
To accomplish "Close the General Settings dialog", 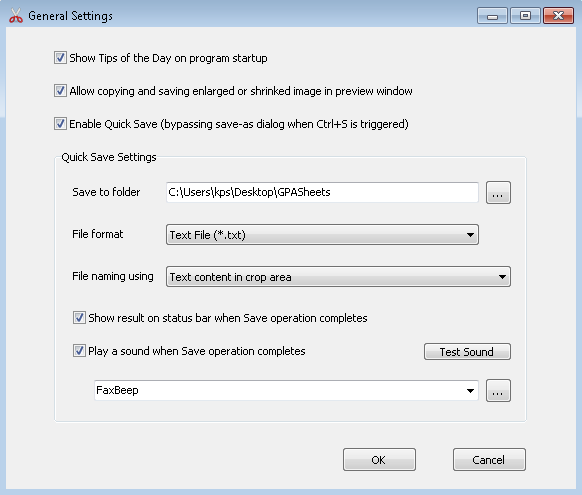I will coord(558,16).
